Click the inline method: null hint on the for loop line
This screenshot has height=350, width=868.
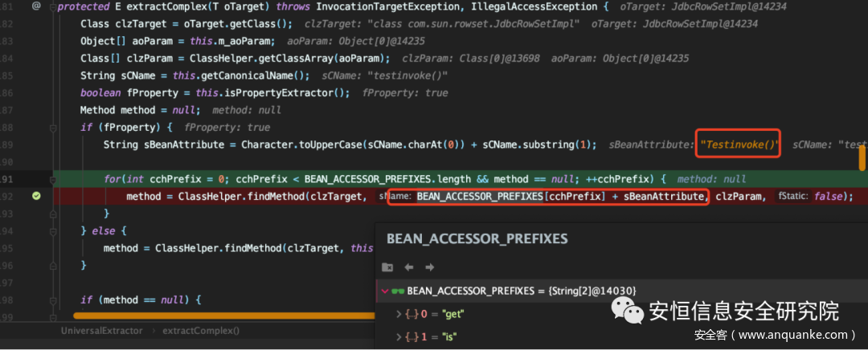tap(711, 179)
